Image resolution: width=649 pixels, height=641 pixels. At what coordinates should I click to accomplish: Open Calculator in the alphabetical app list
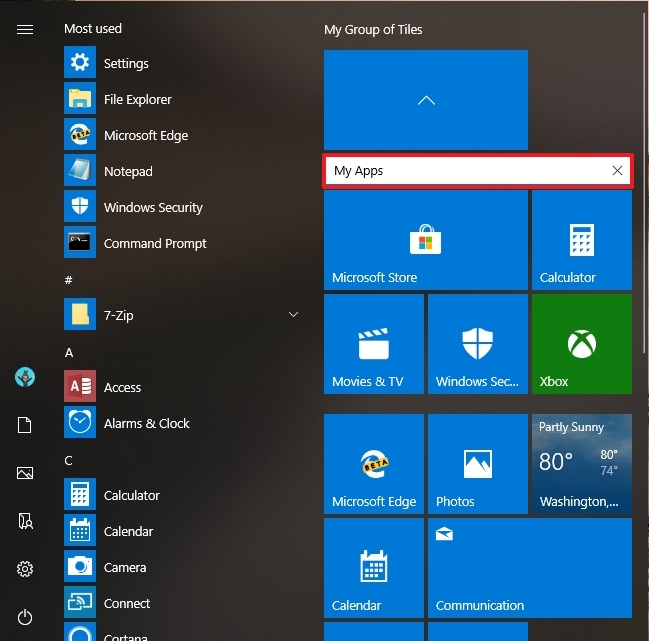[112, 495]
